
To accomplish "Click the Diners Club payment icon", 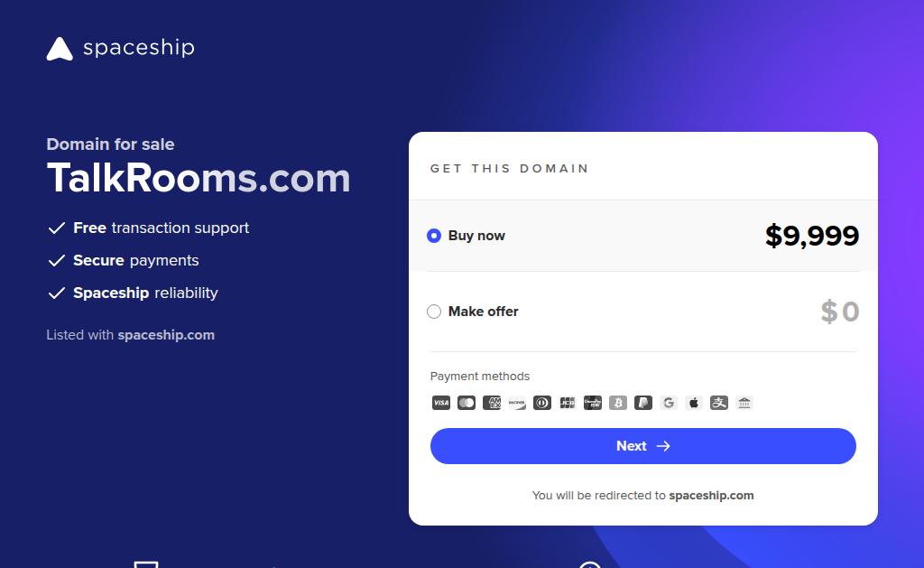I will click(542, 403).
